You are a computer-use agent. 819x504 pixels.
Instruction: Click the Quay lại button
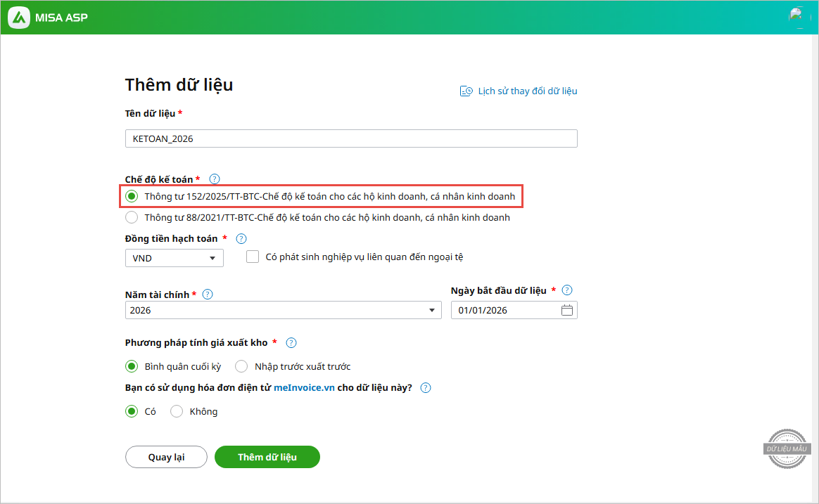[166, 457]
